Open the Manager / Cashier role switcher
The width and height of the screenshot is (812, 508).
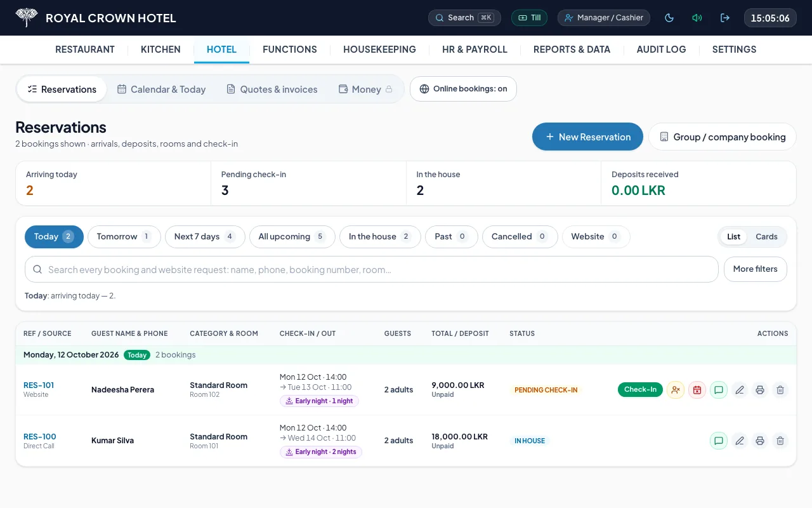604,18
